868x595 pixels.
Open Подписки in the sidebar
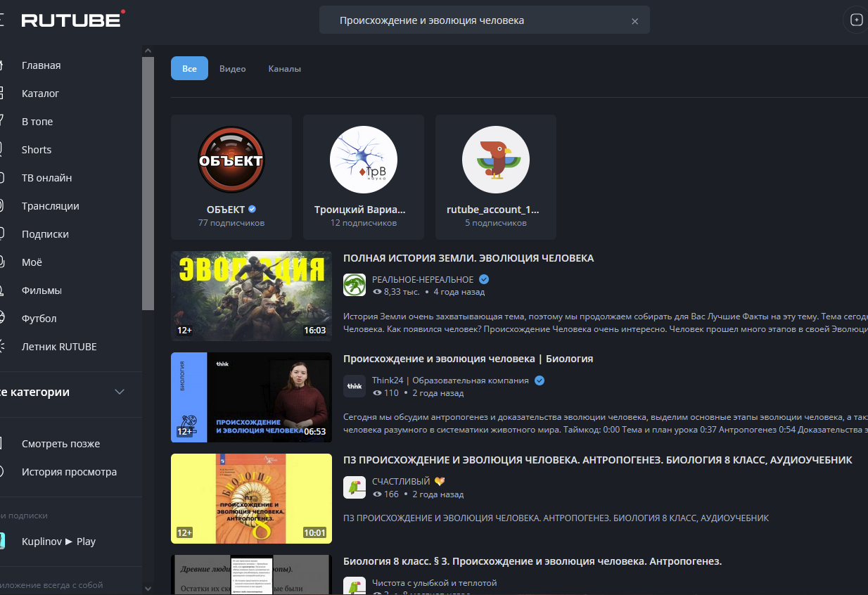click(45, 234)
